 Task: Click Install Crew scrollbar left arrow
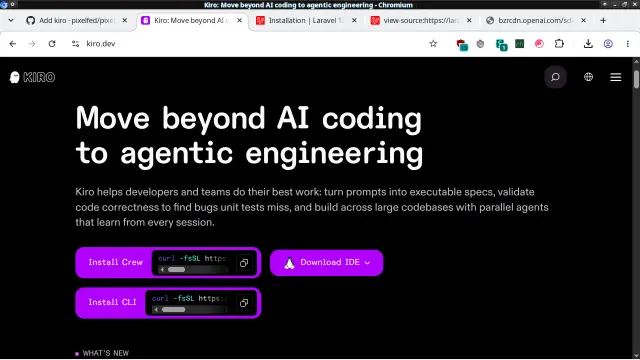(162, 269)
